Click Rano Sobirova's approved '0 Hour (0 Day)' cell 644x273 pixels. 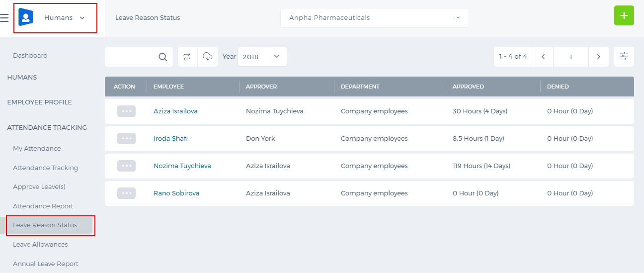click(x=476, y=193)
